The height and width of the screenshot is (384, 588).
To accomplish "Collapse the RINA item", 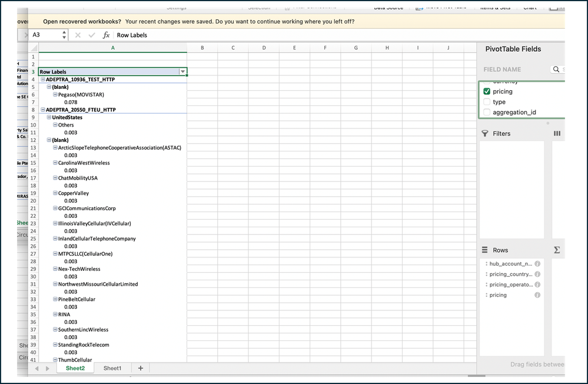I will click(55, 314).
